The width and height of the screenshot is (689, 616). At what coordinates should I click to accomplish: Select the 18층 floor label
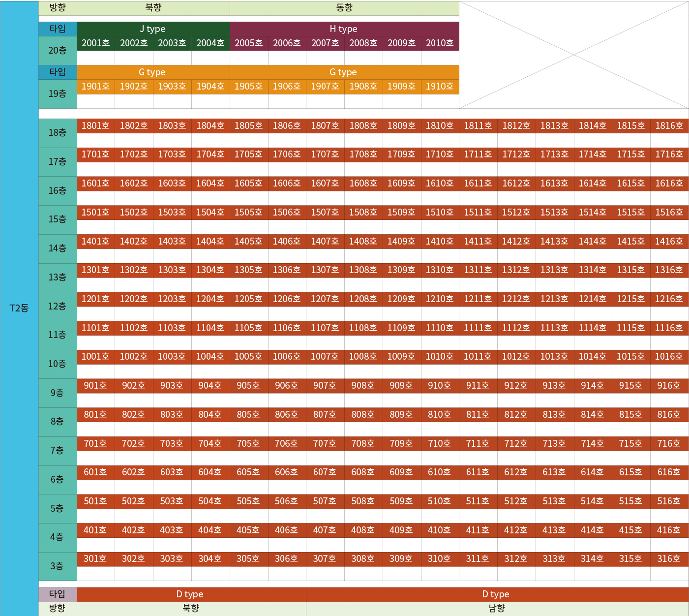(x=58, y=133)
